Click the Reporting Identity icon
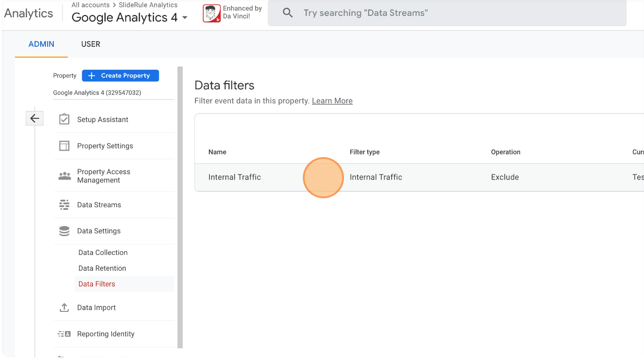The image size is (644, 361). point(64,334)
